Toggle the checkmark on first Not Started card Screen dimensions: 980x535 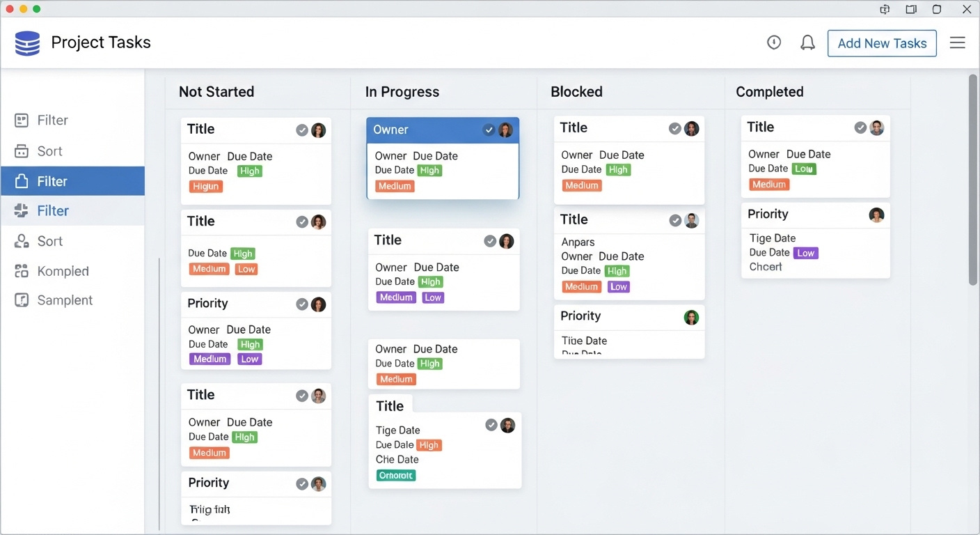pyautogui.click(x=302, y=130)
